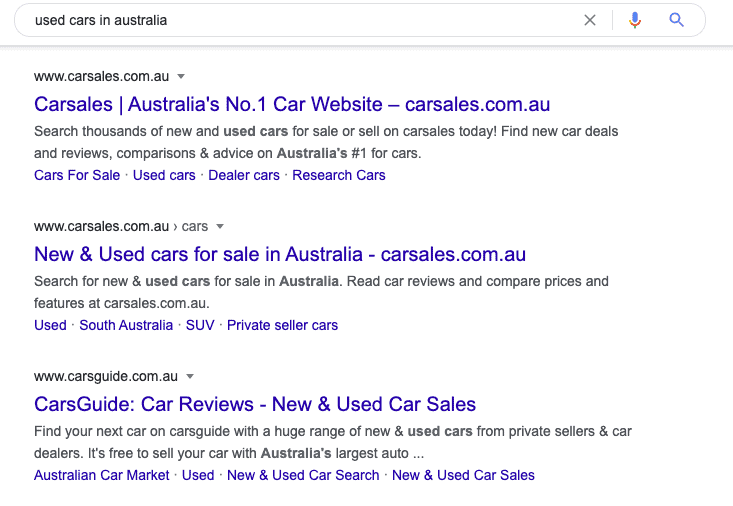Start voice search with the microphone icon
Screen dimensions: 733x506
click(634, 20)
